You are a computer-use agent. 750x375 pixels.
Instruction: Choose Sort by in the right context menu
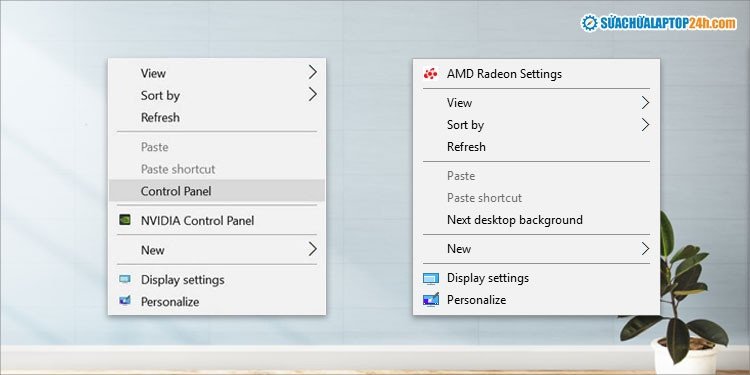point(536,125)
